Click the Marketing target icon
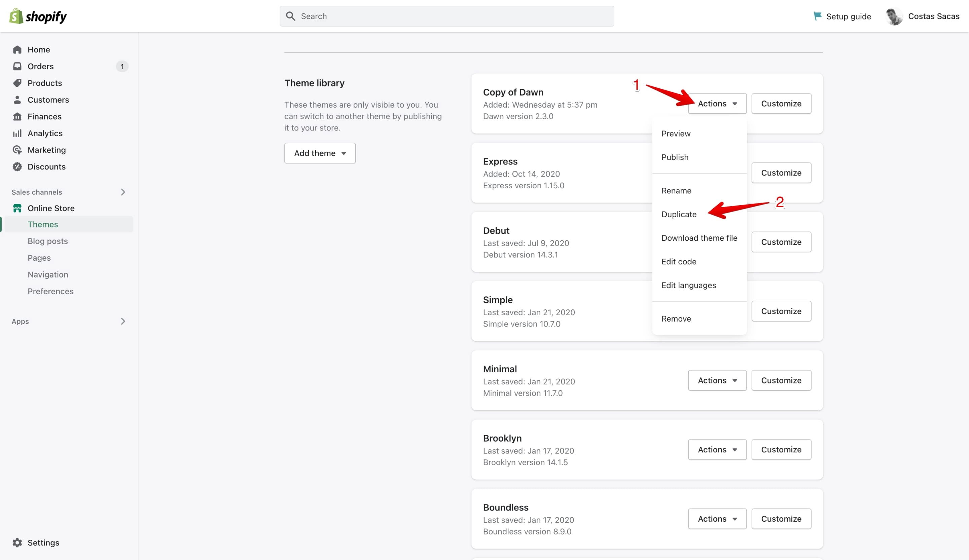 [x=17, y=150]
